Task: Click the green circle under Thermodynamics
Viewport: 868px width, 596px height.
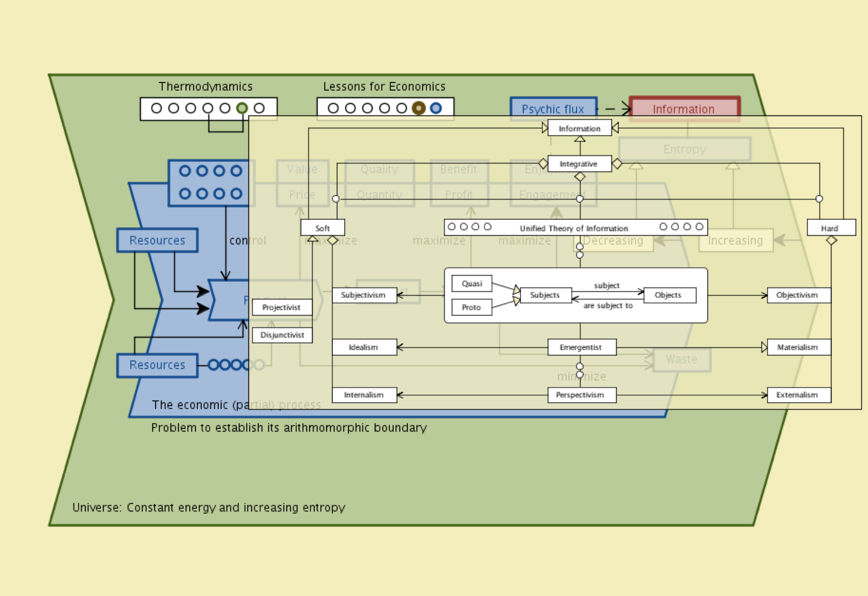Action: tap(242, 108)
